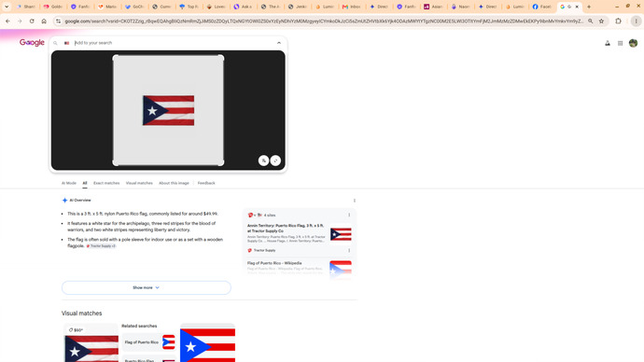The width and height of the screenshot is (644, 362).
Task: Click the Tractor Supply citation chip
Action: (101, 246)
